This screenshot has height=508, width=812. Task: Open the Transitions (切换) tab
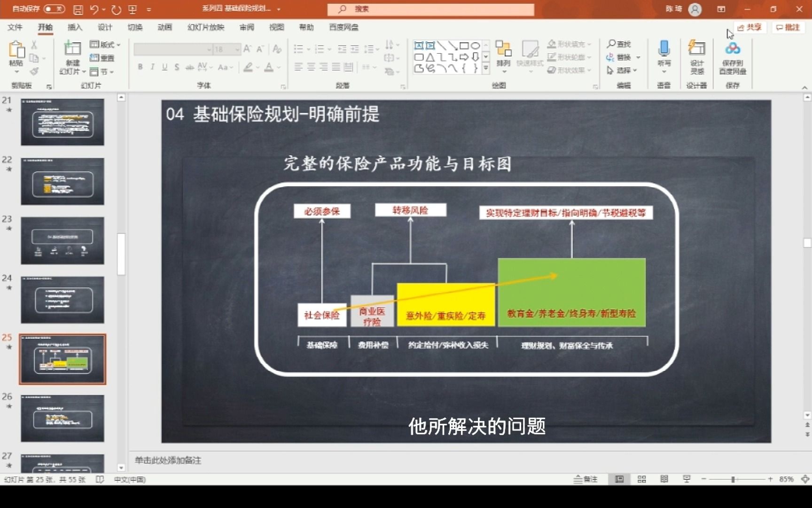[x=135, y=27]
